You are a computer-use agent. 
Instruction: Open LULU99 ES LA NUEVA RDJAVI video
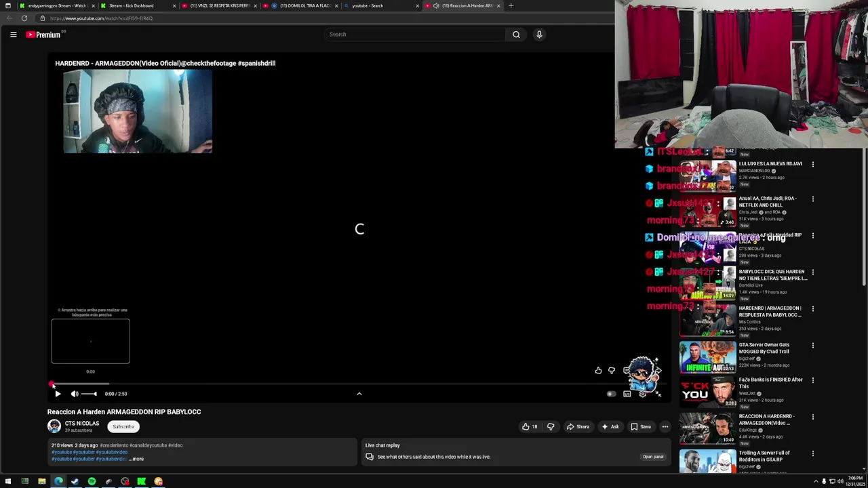tap(770, 164)
